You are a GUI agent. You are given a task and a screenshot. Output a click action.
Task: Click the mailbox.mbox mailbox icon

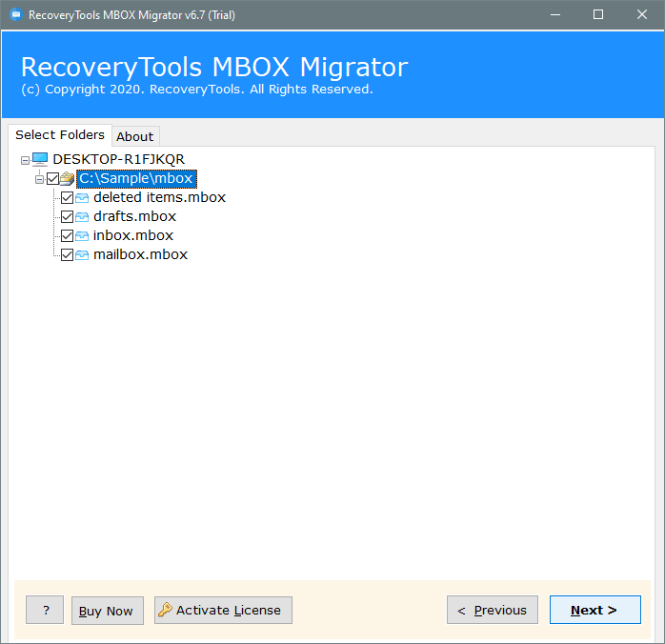coord(82,254)
